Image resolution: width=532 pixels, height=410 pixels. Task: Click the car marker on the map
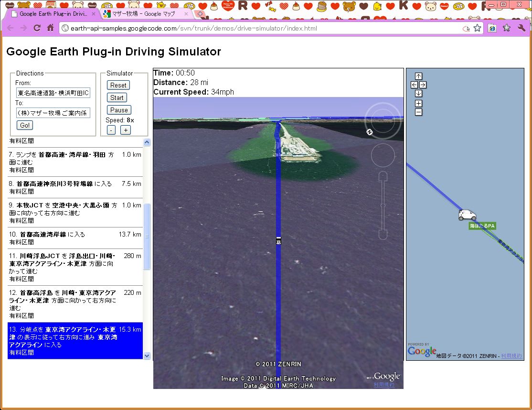click(467, 215)
